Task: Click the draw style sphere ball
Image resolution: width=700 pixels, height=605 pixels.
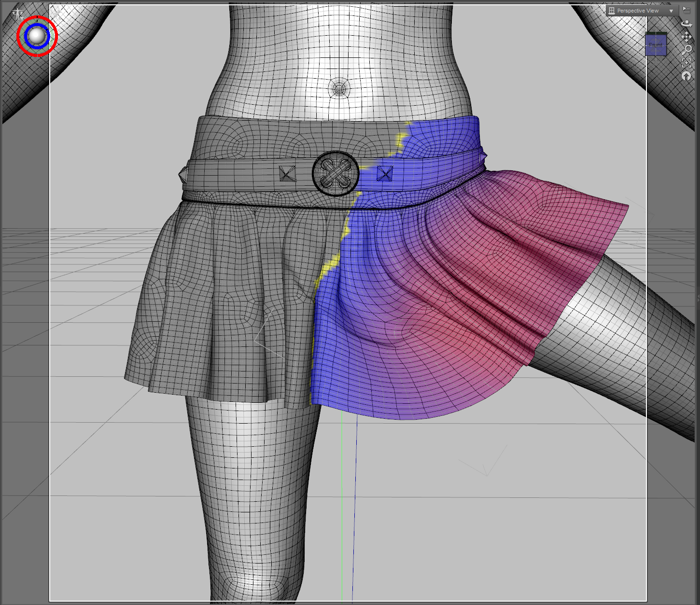Action: click(37, 36)
